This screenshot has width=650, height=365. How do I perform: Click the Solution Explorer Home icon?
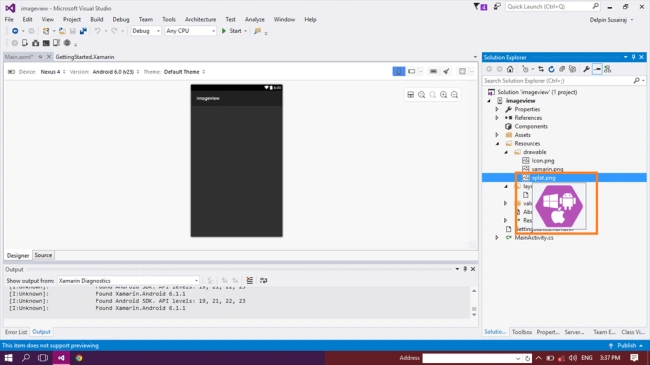pyautogui.click(x=510, y=69)
